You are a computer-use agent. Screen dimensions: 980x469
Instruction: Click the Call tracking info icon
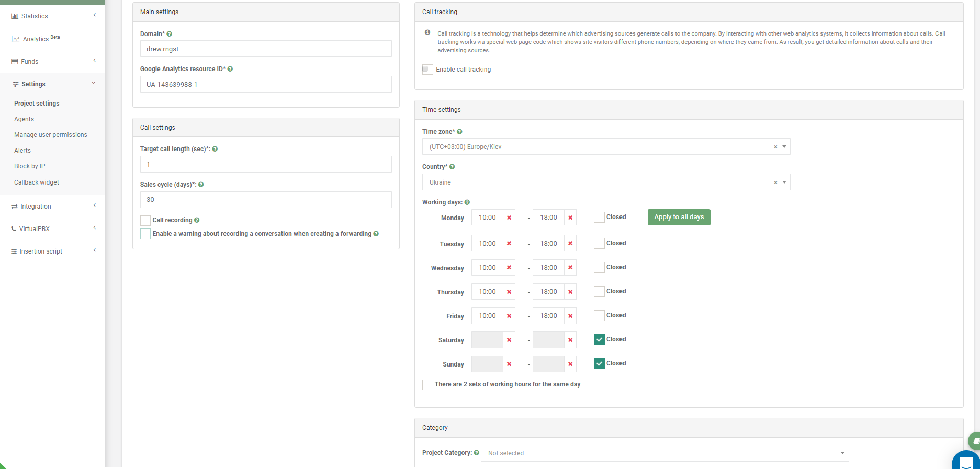[427, 32]
